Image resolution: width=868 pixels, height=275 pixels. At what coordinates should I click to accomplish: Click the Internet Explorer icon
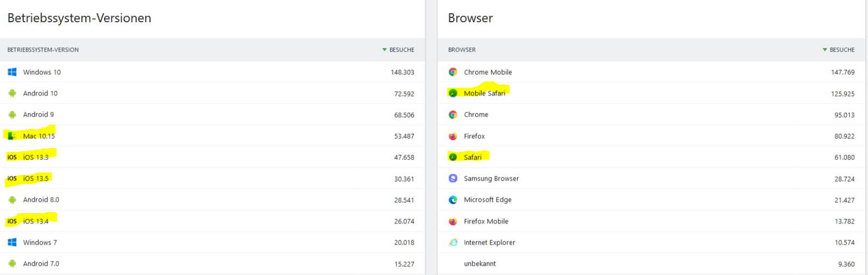[453, 242]
